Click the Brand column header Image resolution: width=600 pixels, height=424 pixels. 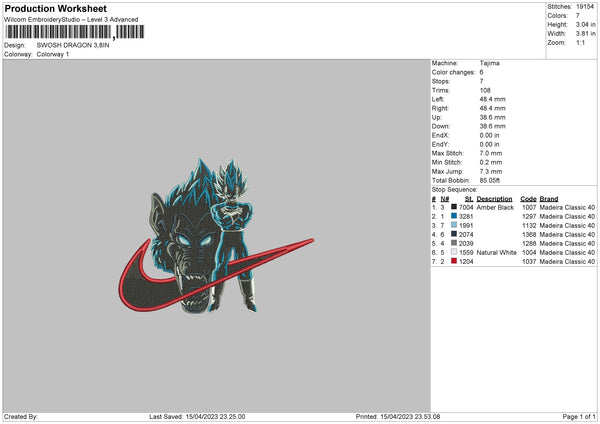pos(549,199)
